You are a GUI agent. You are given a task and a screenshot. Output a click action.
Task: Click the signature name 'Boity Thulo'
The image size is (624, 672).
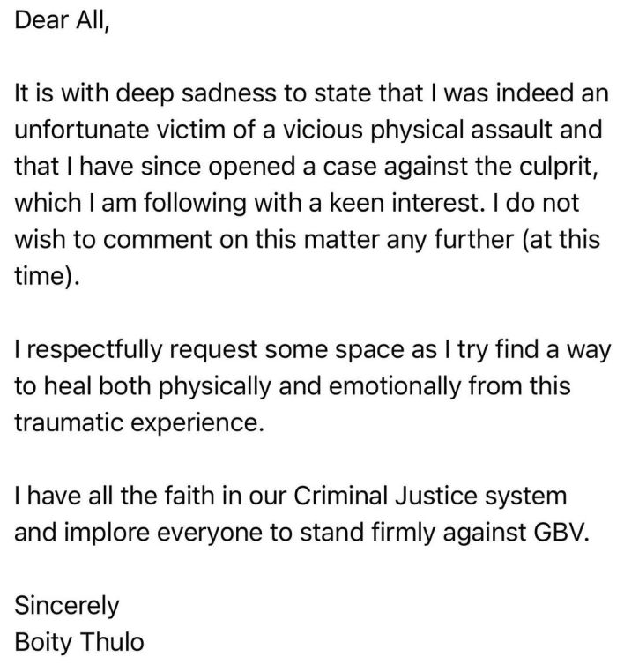click(79, 643)
